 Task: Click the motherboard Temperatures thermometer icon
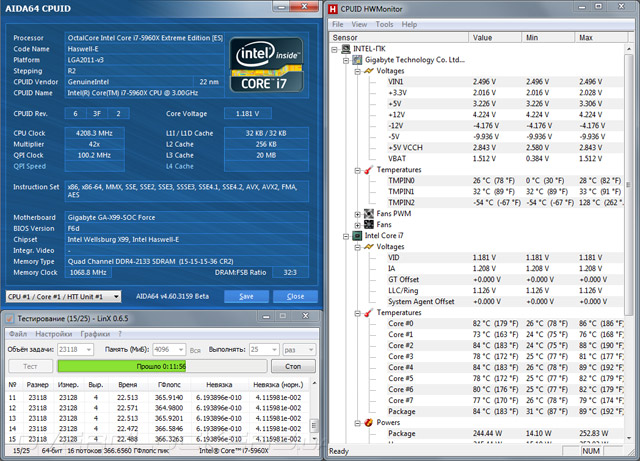[369, 169]
